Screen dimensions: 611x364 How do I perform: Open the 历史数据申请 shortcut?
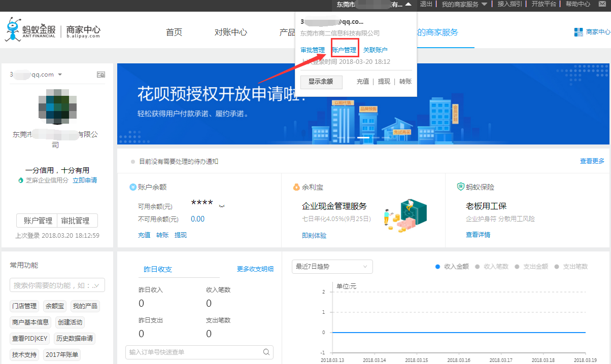click(74, 339)
